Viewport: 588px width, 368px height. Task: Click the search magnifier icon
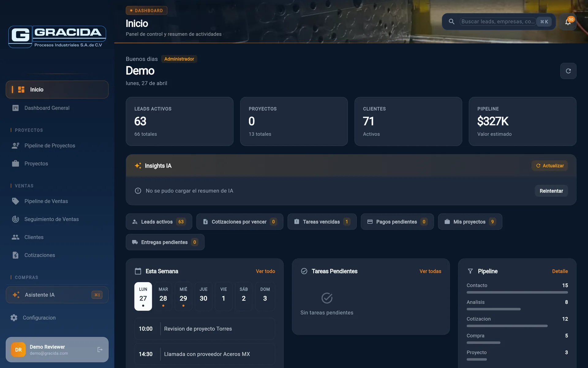pyautogui.click(x=451, y=21)
